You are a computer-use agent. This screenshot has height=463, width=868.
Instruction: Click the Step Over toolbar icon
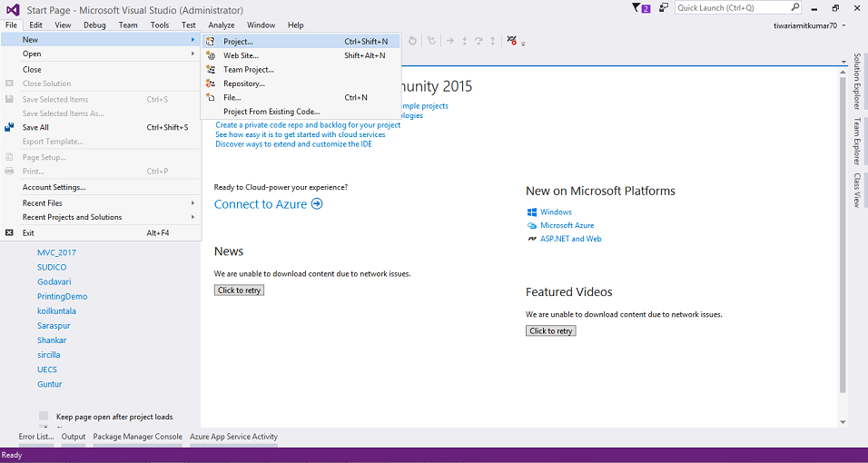[x=478, y=41]
